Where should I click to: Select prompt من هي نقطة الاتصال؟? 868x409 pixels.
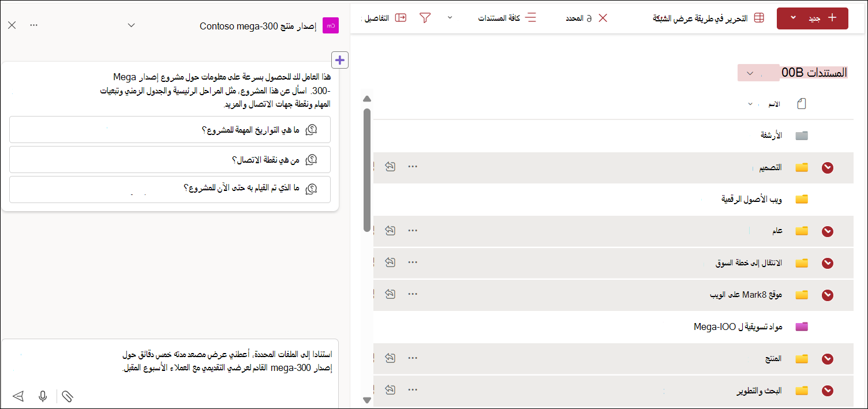pos(170,160)
